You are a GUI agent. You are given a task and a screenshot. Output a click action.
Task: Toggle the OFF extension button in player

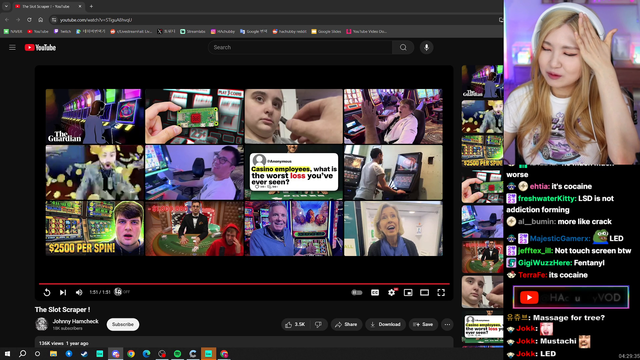tap(122, 292)
